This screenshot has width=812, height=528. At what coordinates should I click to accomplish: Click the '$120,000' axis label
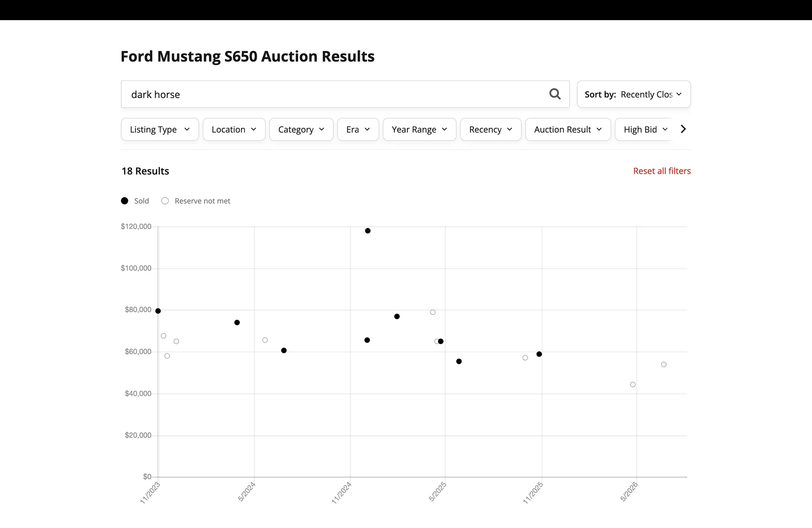(x=136, y=227)
